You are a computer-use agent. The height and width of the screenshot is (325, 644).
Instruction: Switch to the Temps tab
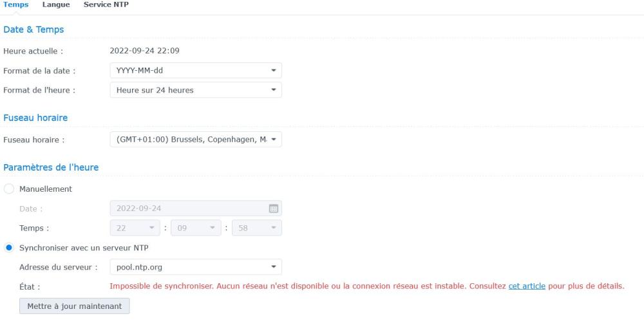coord(16,5)
